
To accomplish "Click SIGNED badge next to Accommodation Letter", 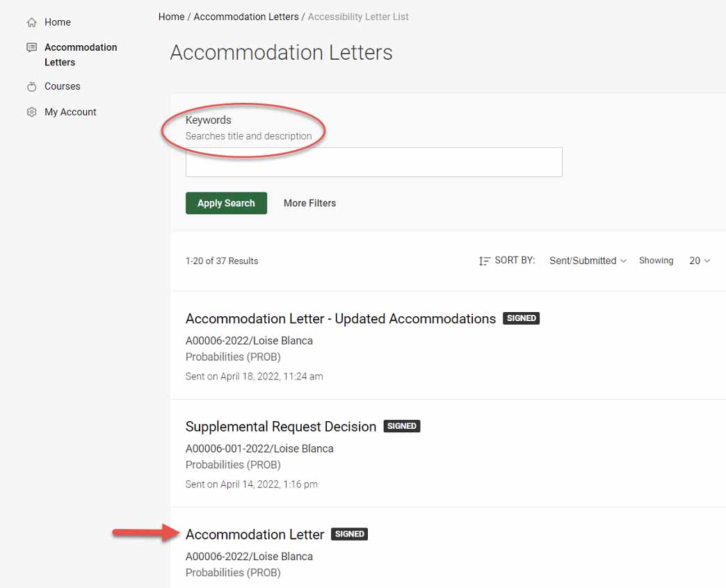I will (349, 534).
